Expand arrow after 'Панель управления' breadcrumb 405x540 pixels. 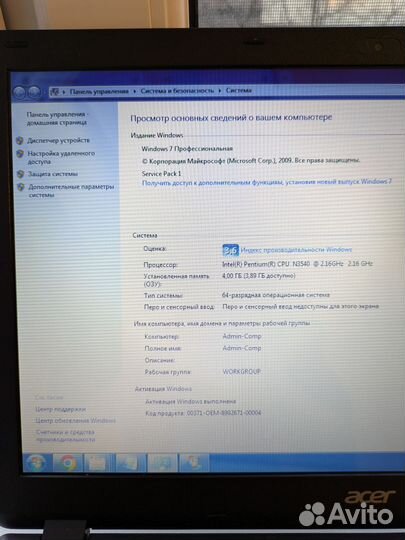pos(134,91)
